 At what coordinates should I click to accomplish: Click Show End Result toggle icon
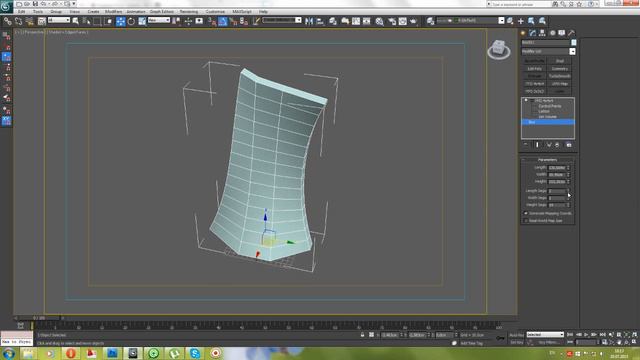[537, 145]
